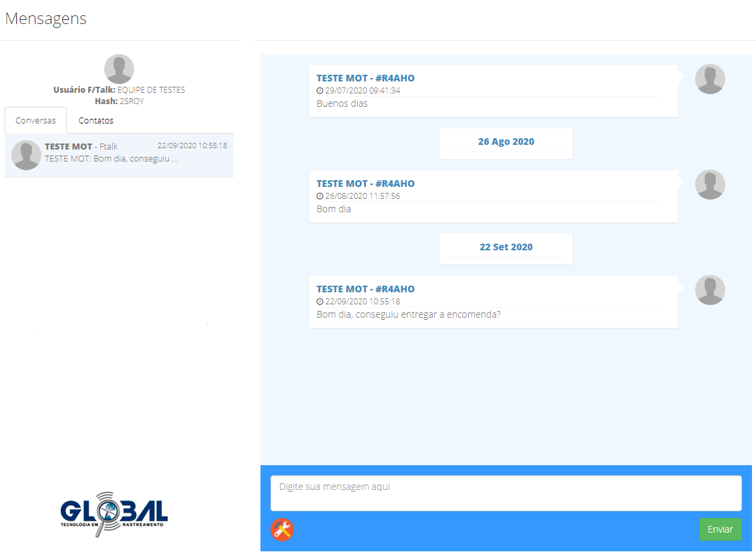The height and width of the screenshot is (556, 756).
Task: Click sender name on 22/09/2020 message
Action: coord(365,289)
